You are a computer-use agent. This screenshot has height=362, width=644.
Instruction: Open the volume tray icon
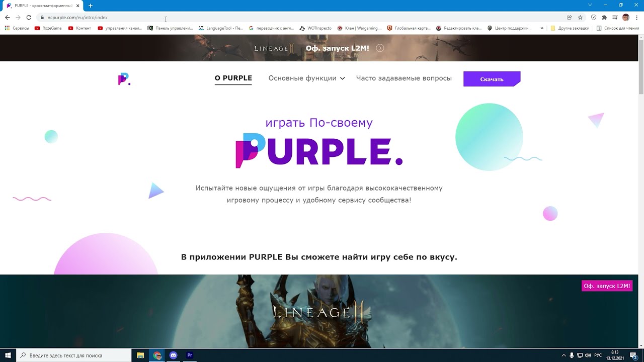pos(588,355)
